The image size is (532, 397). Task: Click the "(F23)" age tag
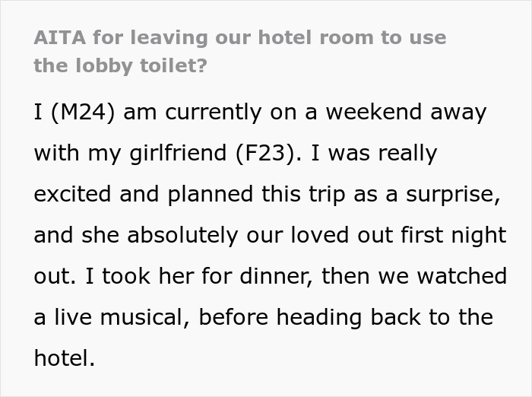click(270, 153)
